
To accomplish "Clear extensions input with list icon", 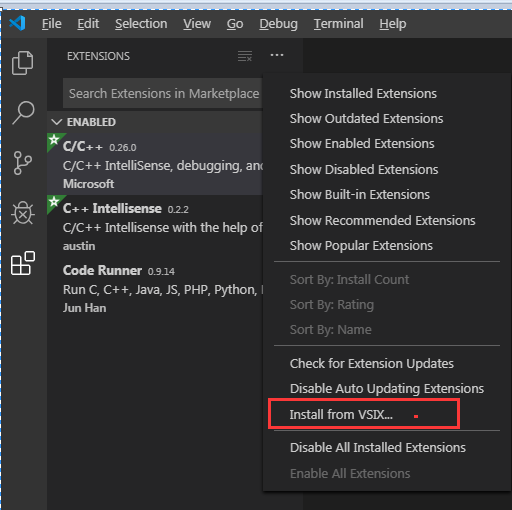I will tap(245, 56).
